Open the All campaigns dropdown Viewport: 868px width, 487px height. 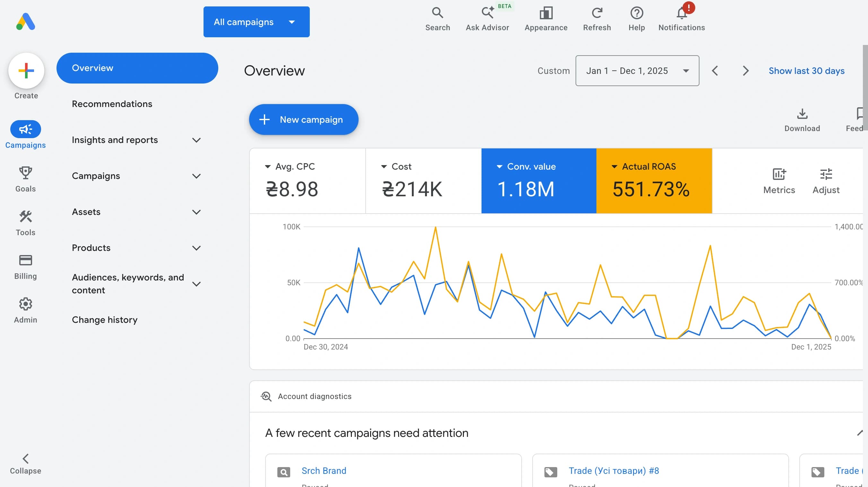(x=256, y=22)
